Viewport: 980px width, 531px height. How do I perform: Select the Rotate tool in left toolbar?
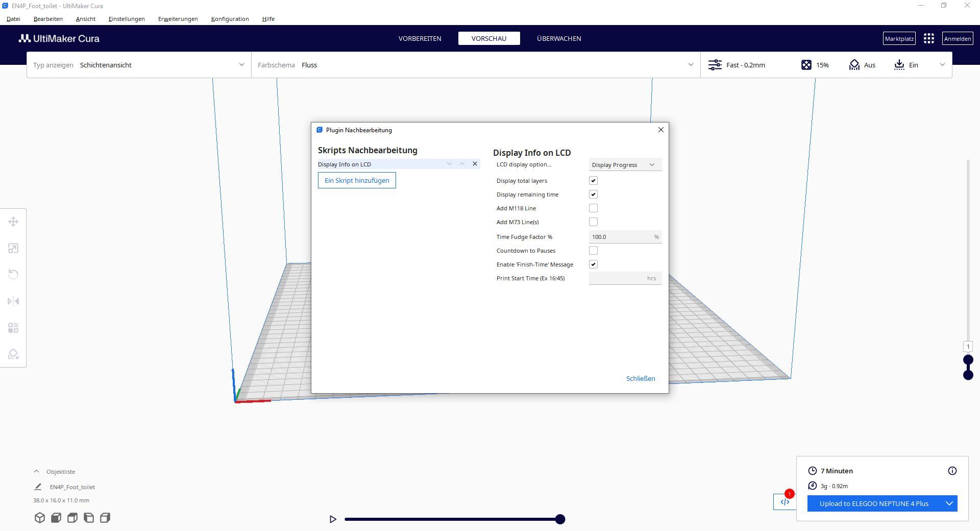[13, 275]
